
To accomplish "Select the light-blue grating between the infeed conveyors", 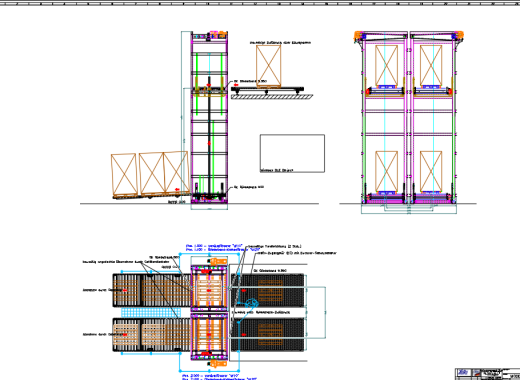I will point(151,312).
